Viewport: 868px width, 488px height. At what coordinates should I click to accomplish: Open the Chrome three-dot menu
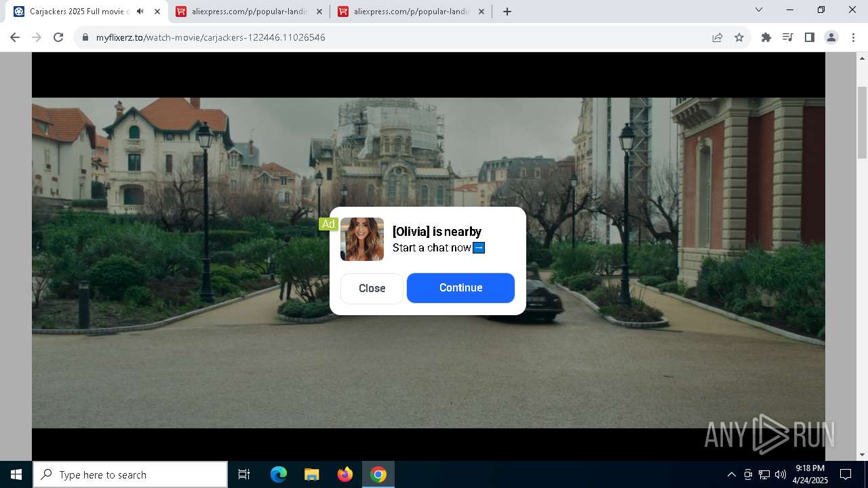(x=852, y=37)
